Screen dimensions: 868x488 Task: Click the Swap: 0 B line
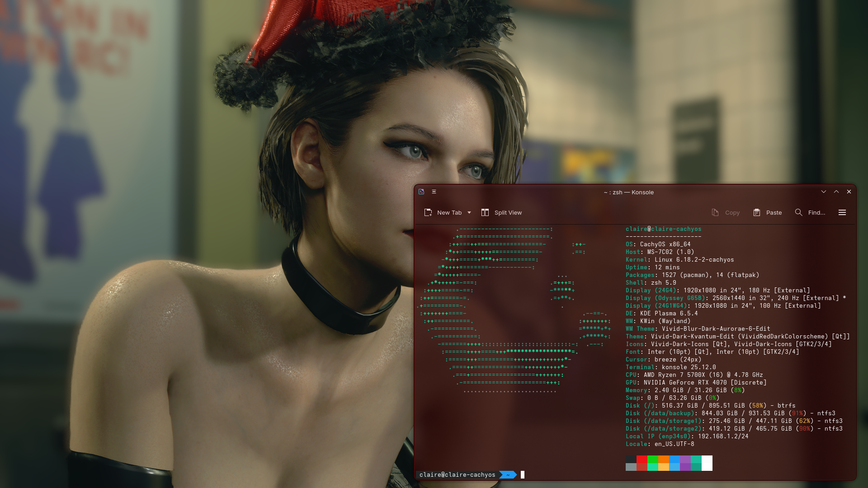pyautogui.click(x=673, y=398)
